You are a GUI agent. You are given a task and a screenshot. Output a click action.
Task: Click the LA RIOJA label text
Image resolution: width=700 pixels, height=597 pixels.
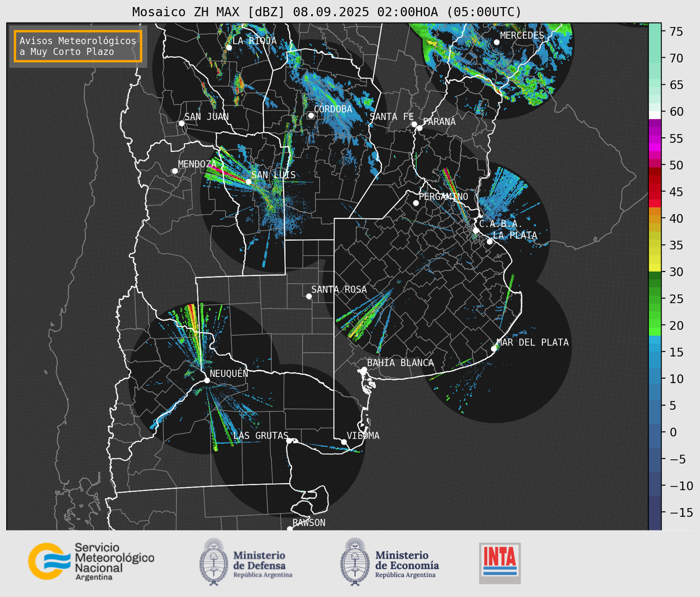click(254, 41)
